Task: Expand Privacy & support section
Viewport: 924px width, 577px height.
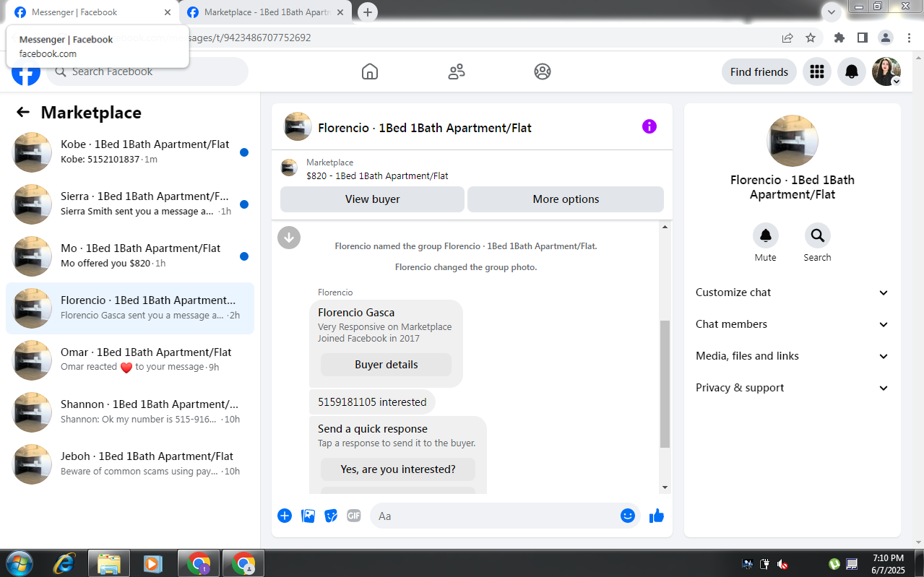Action: [x=793, y=388]
